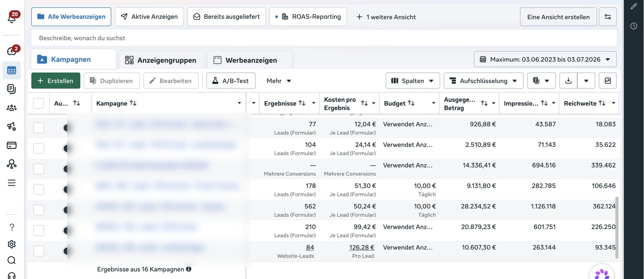Click the search magnifier icon in sidebar
The image size is (644, 279).
12,260
